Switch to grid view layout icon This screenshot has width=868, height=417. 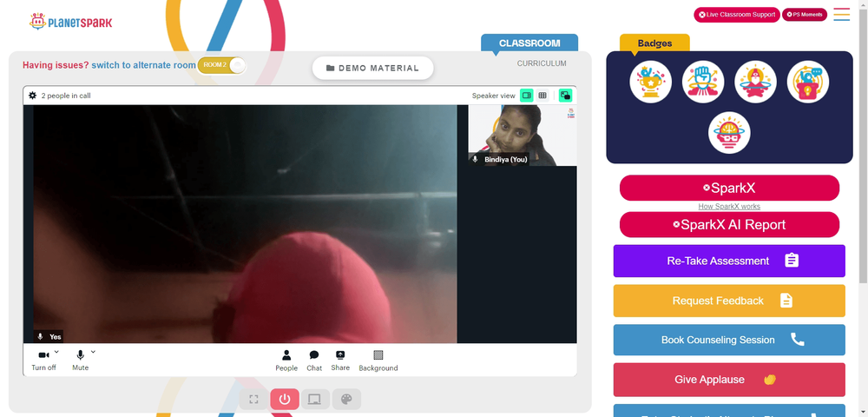click(542, 96)
